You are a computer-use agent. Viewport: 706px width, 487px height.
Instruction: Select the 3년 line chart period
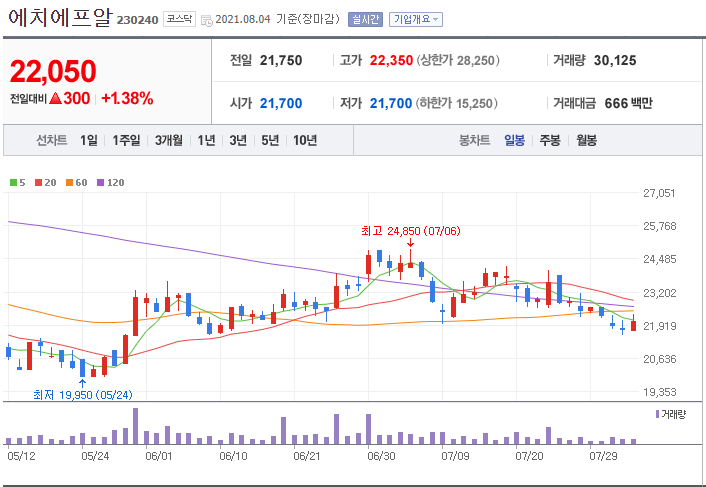238,140
